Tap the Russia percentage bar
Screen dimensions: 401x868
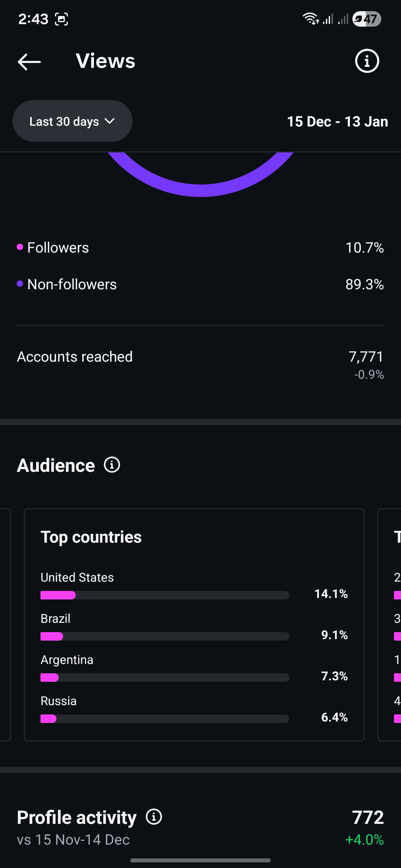tap(164, 719)
